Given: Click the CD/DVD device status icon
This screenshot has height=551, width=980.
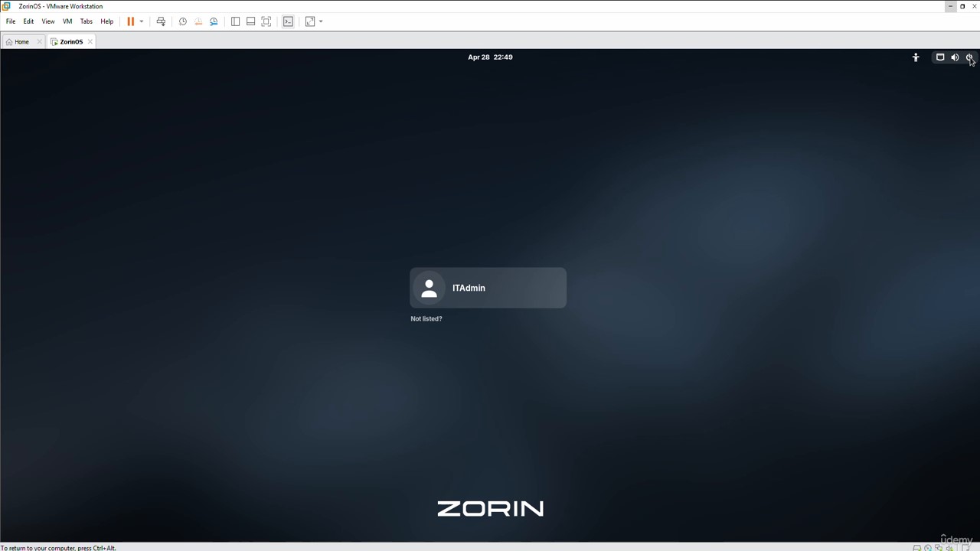Looking at the screenshot, I should [x=928, y=548].
